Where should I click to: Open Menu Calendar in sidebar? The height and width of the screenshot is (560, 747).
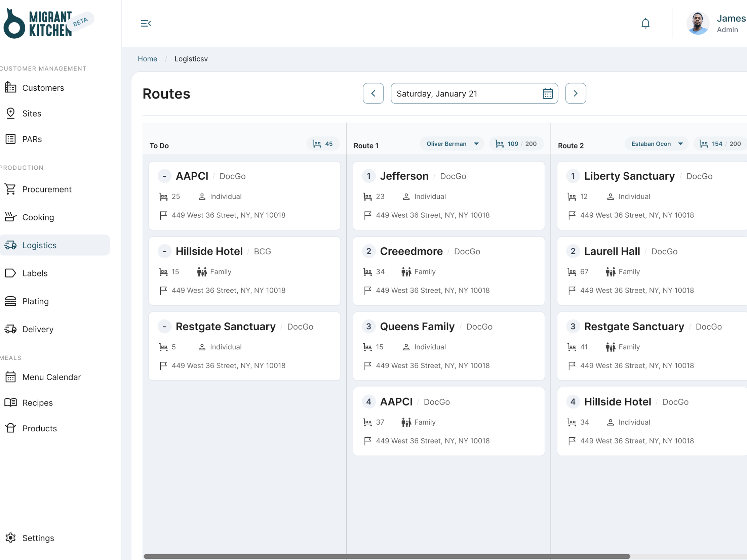pyautogui.click(x=51, y=377)
